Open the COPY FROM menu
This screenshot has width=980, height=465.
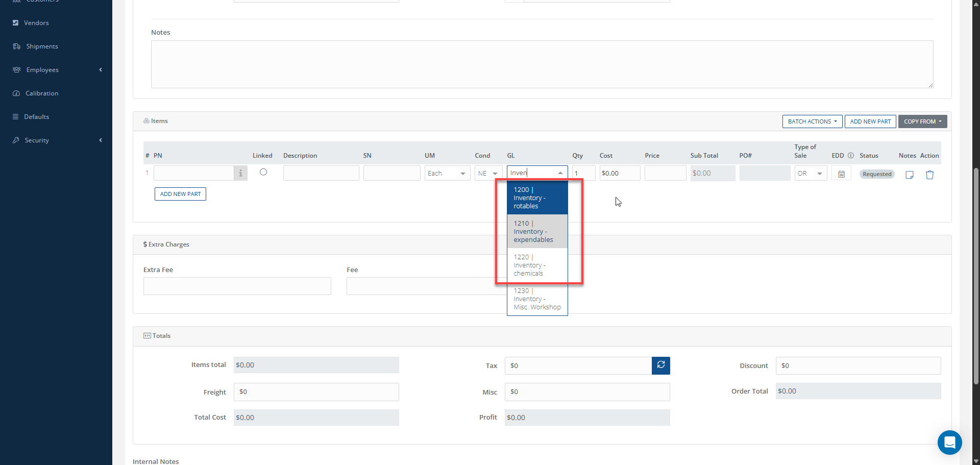(922, 121)
